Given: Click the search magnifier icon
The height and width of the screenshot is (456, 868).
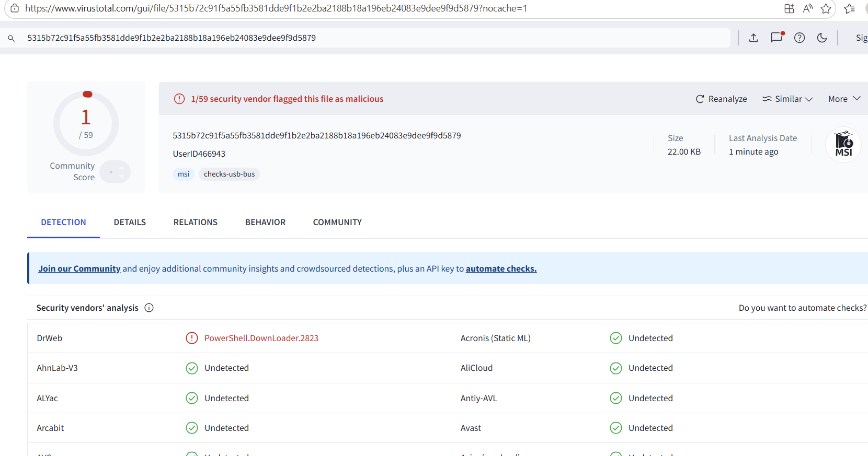Looking at the screenshot, I should pos(11,38).
